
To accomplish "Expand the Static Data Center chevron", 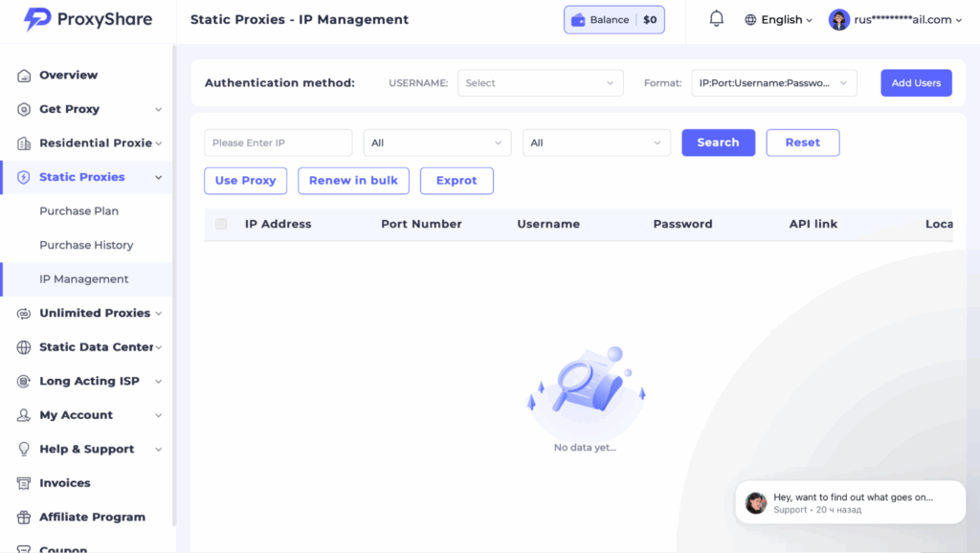I will point(159,347).
